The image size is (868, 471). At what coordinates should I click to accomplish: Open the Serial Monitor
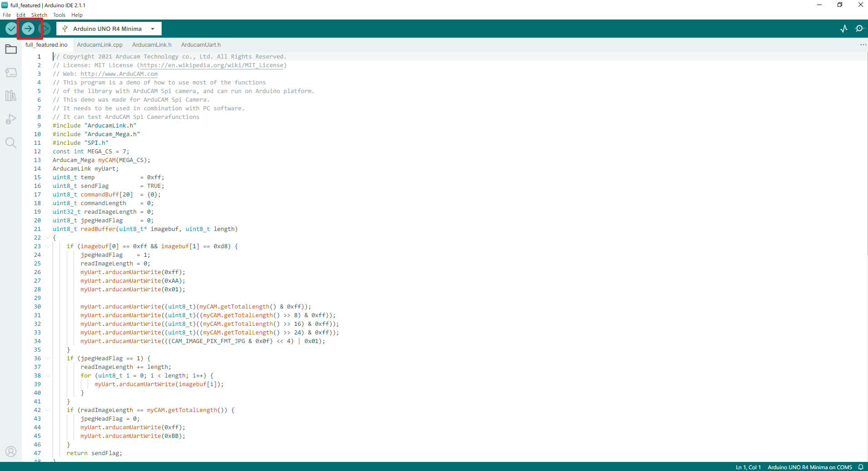pos(859,29)
